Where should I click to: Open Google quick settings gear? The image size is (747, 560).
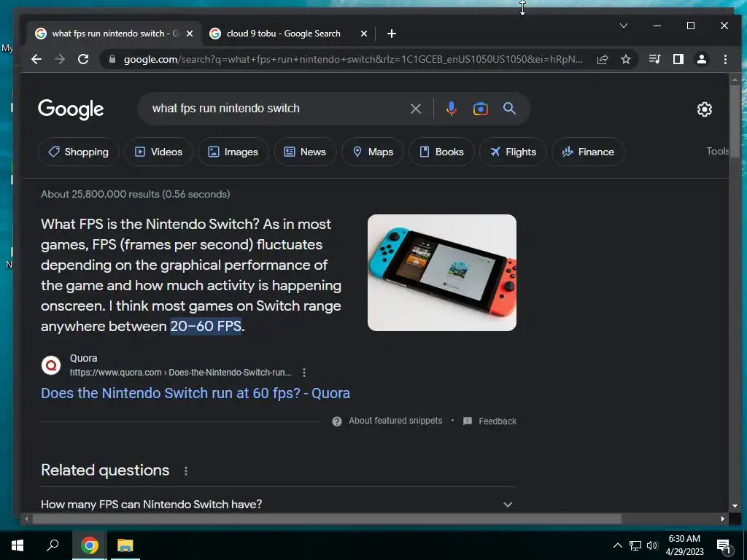[x=704, y=109]
